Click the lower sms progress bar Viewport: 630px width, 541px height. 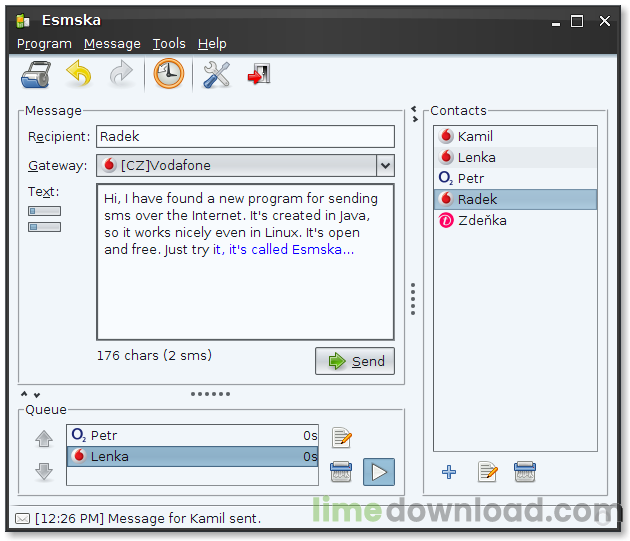coord(45,227)
